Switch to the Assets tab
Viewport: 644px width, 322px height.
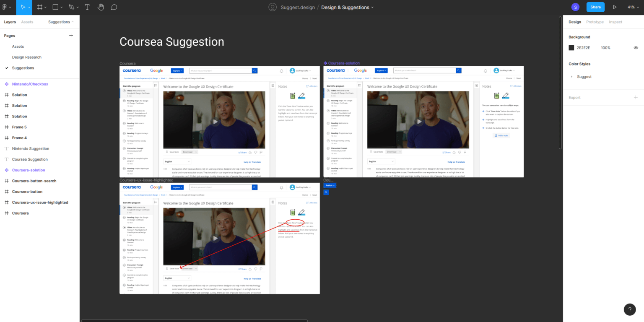click(x=27, y=22)
